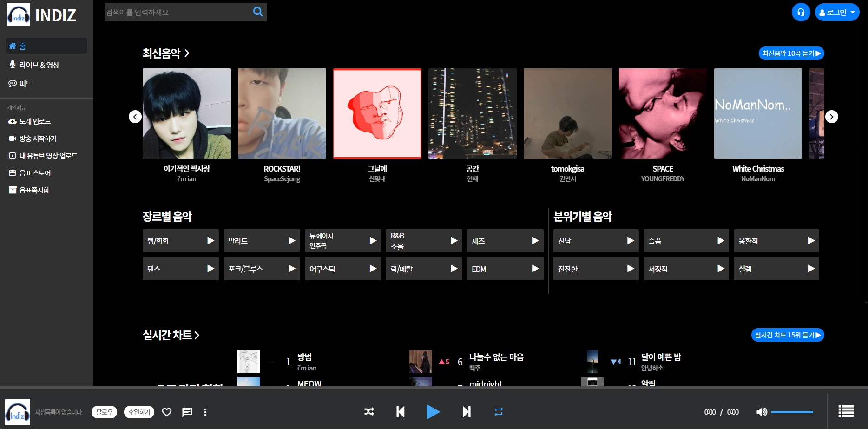This screenshot has width=868, height=429.
Task: Show previous albums with left carousel arrow
Action: click(135, 117)
